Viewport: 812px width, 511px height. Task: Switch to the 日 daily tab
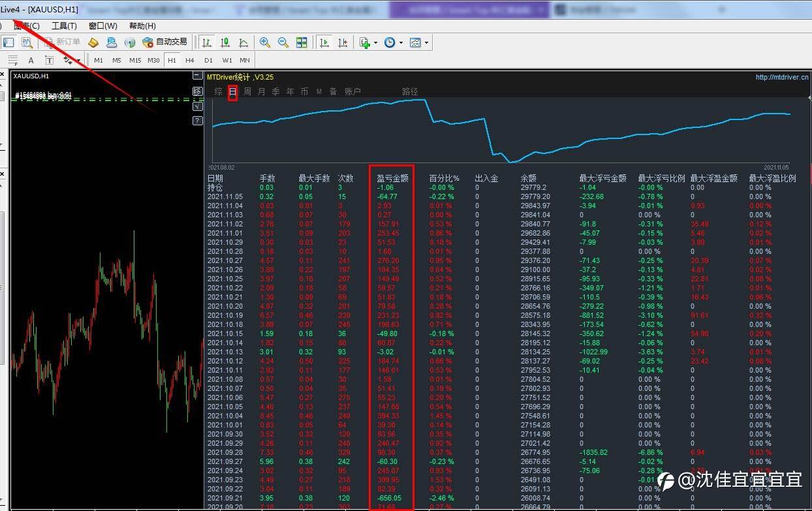click(x=232, y=92)
